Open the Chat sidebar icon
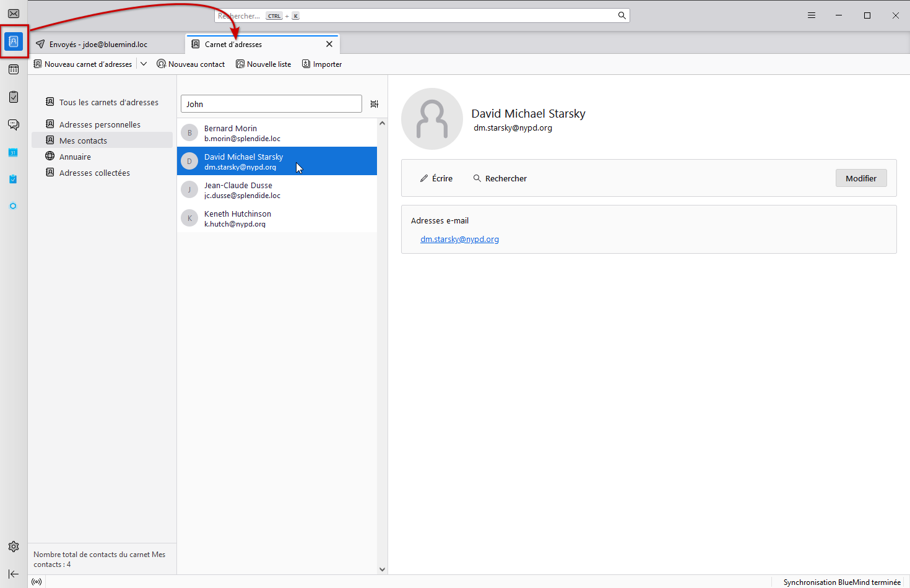Screen dimensions: 910x588 pos(14,124)
